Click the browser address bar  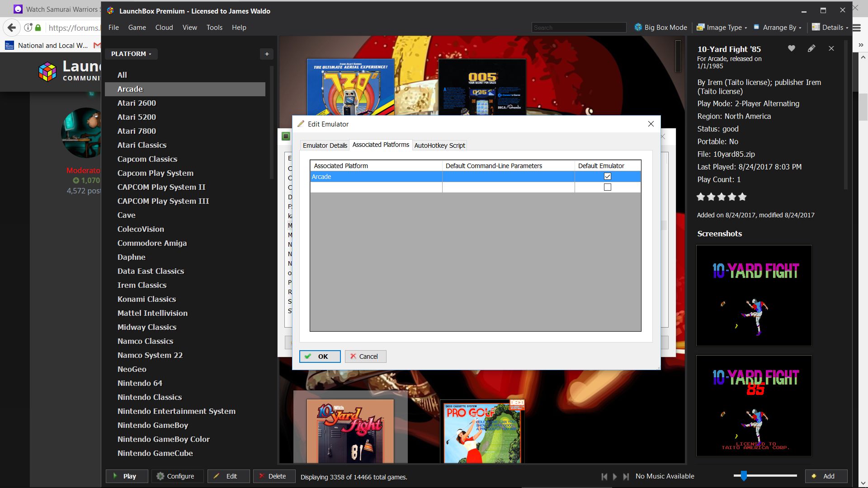[x=73, y=28]
